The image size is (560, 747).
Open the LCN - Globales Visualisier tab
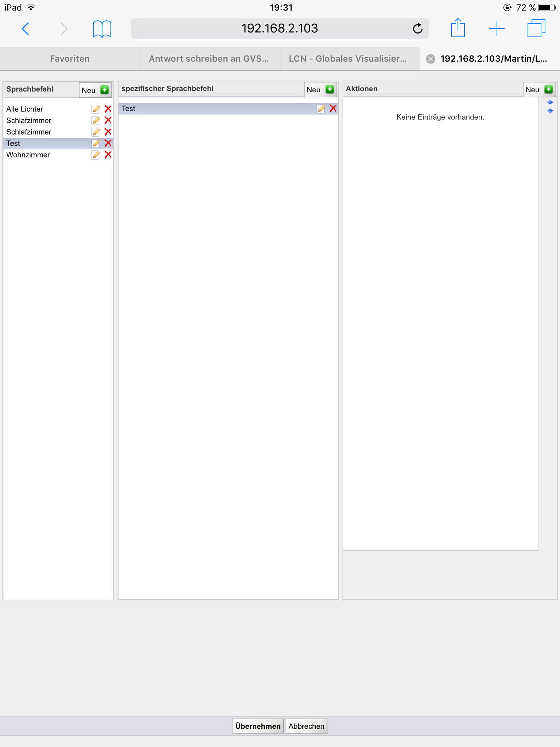pos(348,59)
